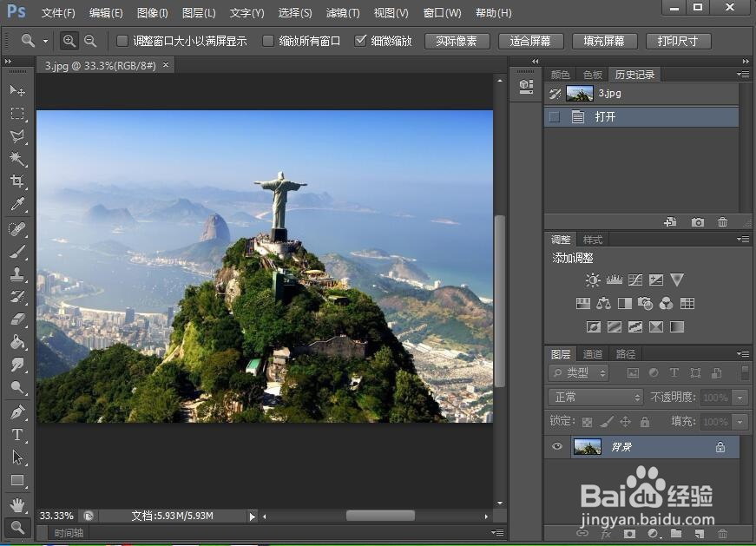Image resolution: width=756 pixels, height=546 pixels.
Task: Open the fill slider dropdown
Action: click(740, 422)
